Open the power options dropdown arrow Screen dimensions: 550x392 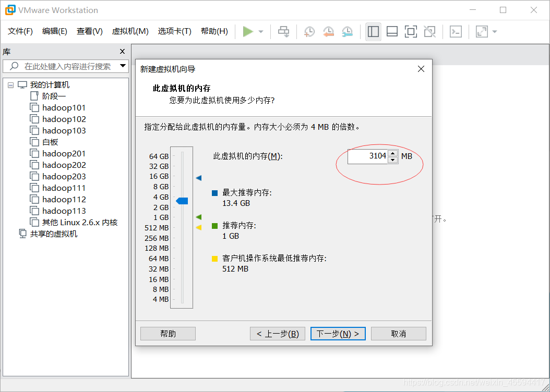260,31
